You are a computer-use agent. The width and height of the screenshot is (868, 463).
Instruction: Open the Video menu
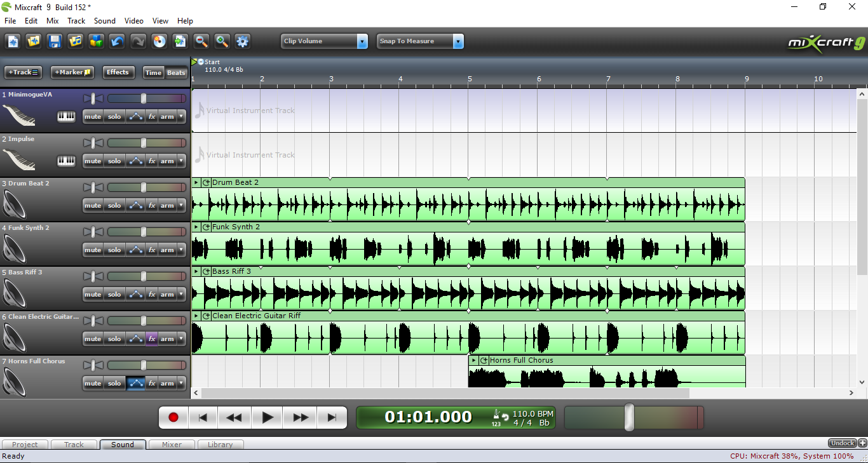pyautogui.click(x=134, y=21)
